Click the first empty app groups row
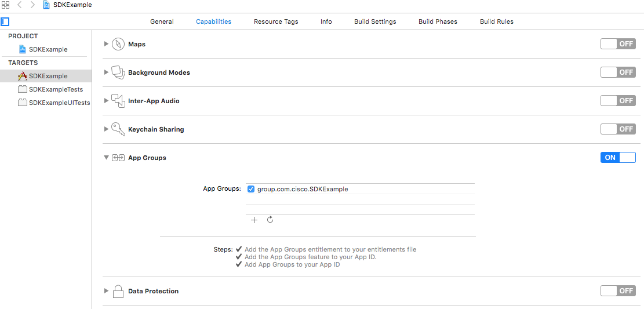The image size is (644, 309). pos(360,199)
